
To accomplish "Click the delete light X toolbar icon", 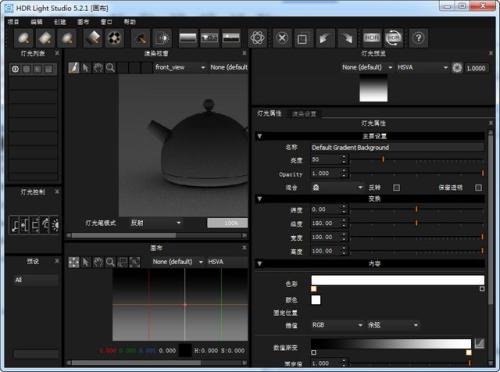I will coord(282,38).
